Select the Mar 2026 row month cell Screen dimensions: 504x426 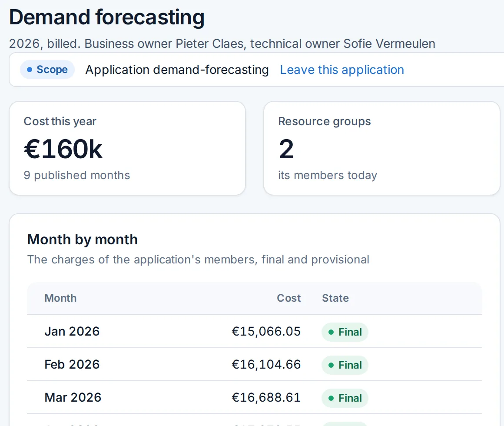pyautogui.click(x=73, y=398)
